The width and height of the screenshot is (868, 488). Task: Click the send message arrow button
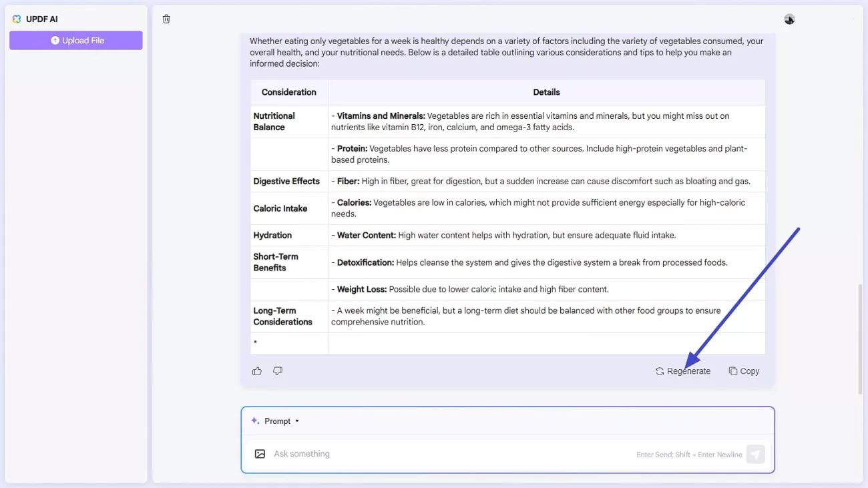[755, 454]
